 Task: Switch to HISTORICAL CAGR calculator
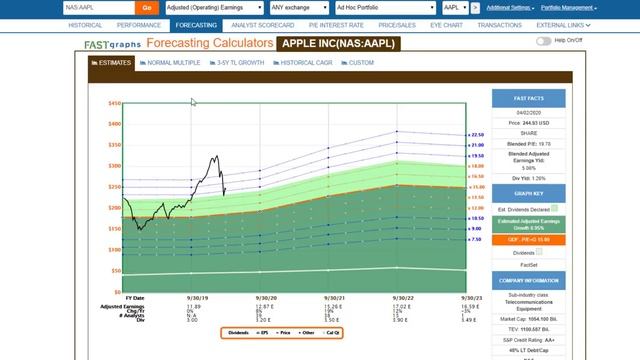[x=303, y=63]
